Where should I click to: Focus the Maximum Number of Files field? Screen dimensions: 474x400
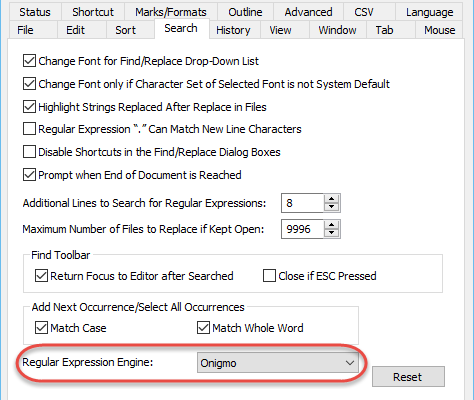click(x=302, y=229)
